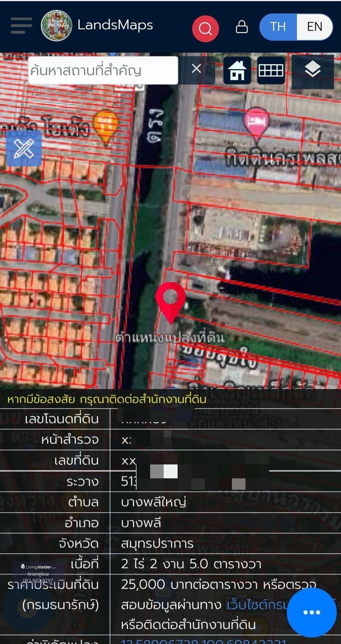Screen dimensions: 341x644
Task: Tap the orange shop map marker
Action: pos(106,126)
